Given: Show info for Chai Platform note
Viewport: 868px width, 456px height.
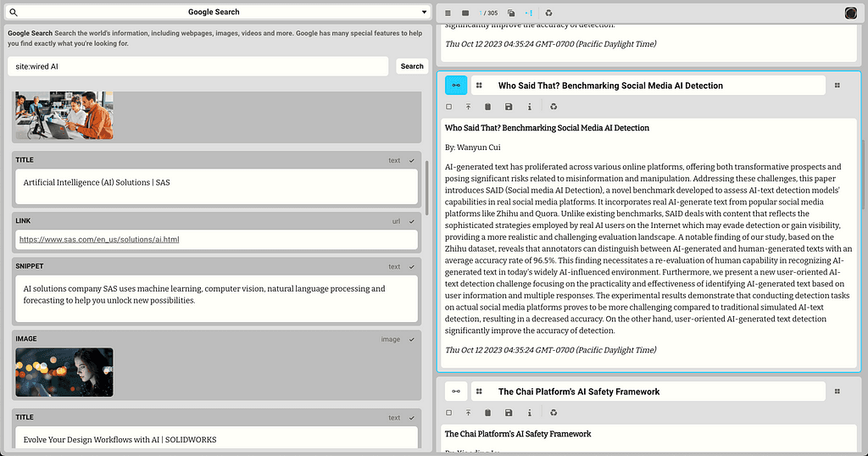Looking at the screenshot, I should pyautogui.click(x=529, y=413).
